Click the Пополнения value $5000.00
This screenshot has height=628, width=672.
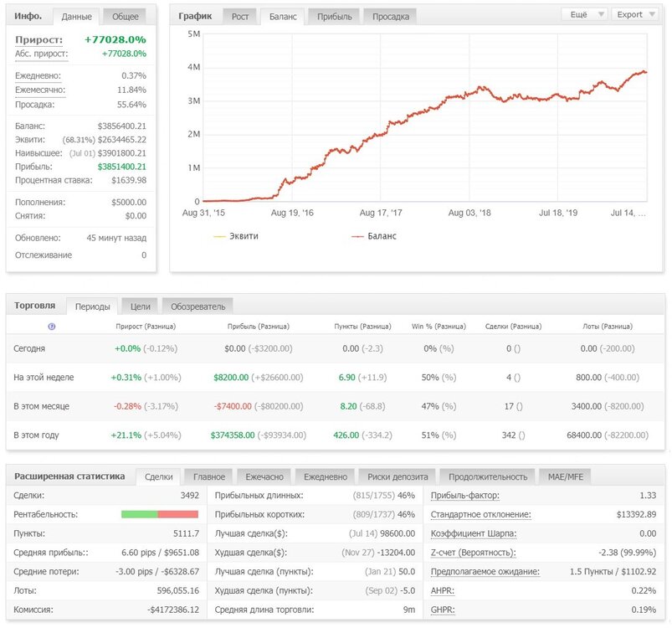[129, 203]
